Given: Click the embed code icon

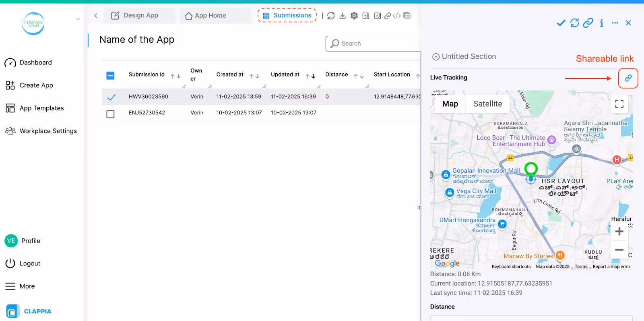Looking at the screenshot, I should pyautogui.click(x=397, y=16).
